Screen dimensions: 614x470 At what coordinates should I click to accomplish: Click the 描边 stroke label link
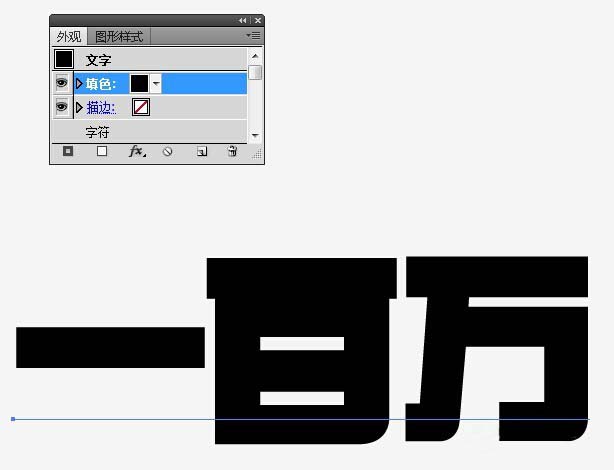pos(101,108)
